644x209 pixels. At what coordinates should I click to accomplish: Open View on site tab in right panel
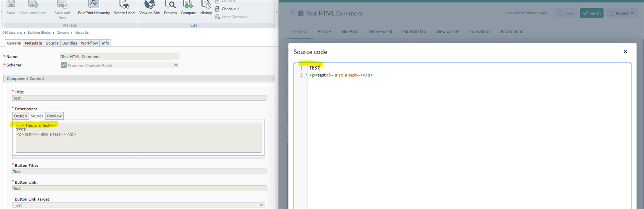pyautogui.click(x=448, y=32)
